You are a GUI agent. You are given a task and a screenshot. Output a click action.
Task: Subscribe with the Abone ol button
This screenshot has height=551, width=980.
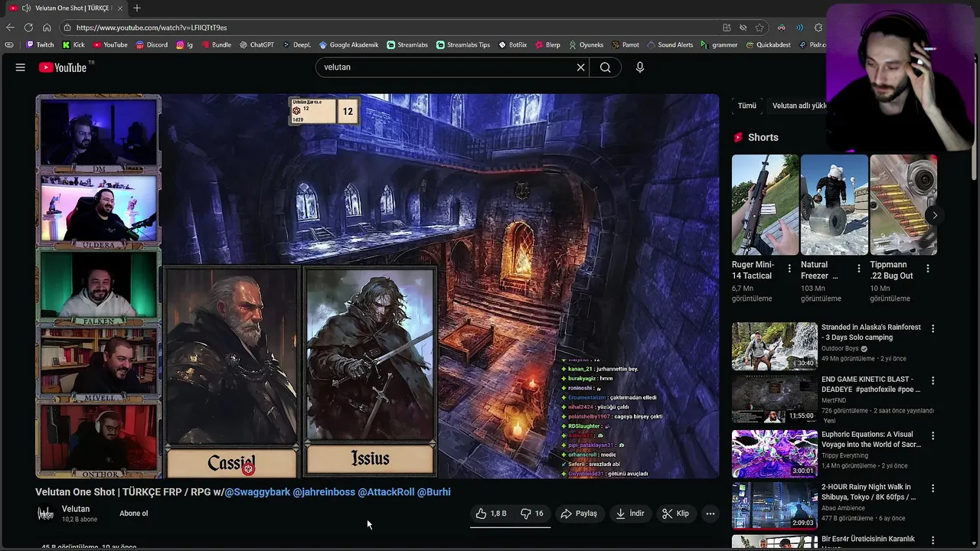point(133,514)
